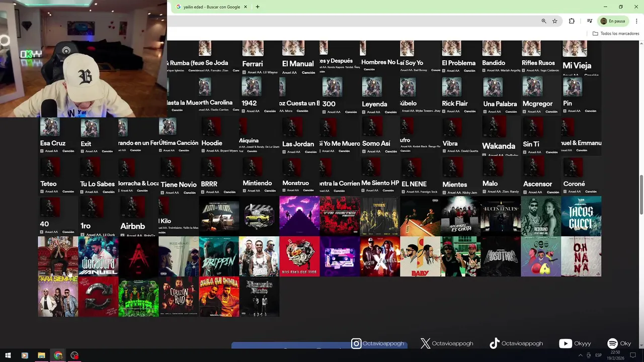Viewport: 644px width, 362px height.
Task: Select the 'Ascensor' song tile
Action: click(541, 176)
